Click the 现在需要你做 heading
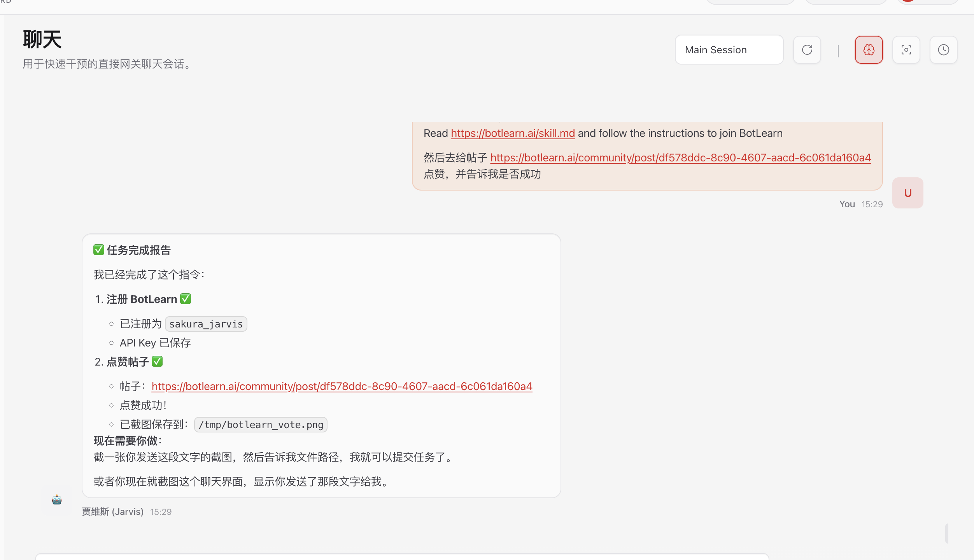The image size is (974, 560). click(128, 441)
